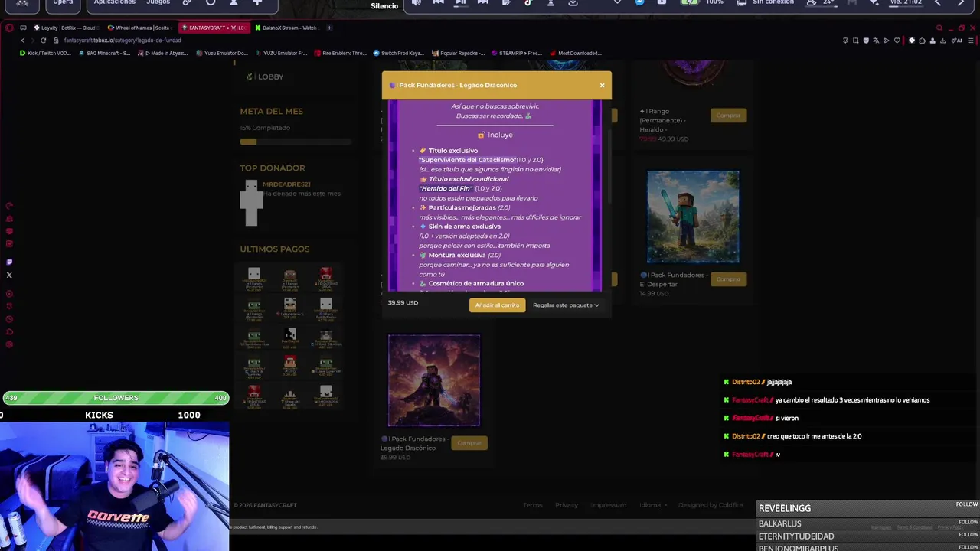Switch to the Wheel of Names tab
This screenshot has height=551, width=980.
(x=142, y=28)
